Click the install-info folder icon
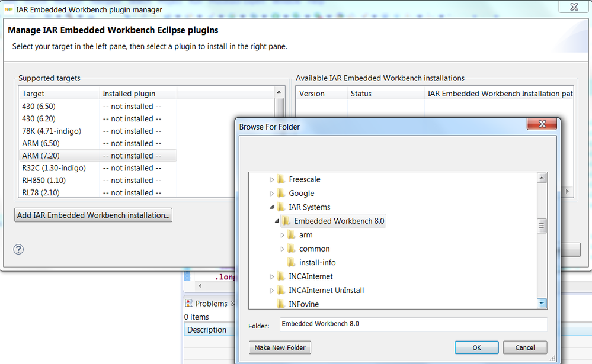The image size is (592, 364). (291, 262)
